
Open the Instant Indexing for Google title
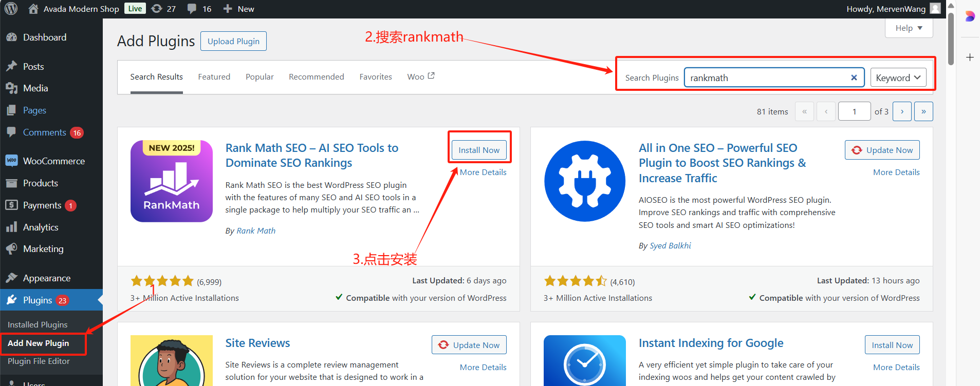tap(711, 343)
